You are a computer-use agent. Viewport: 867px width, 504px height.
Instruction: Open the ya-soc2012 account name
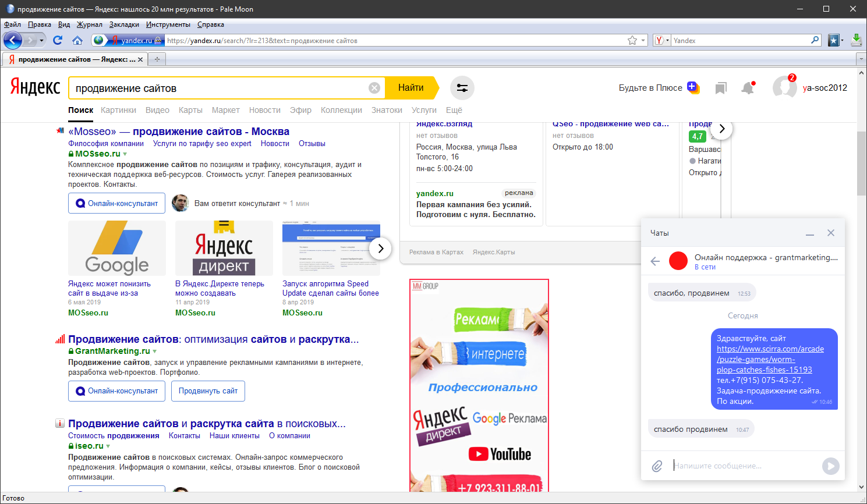point(825,88)
